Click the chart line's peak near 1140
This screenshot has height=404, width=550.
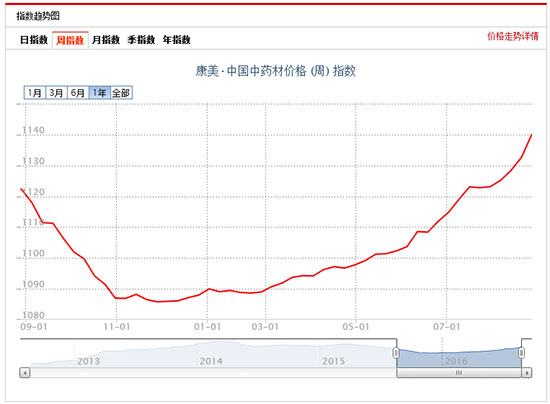[531, 135]
